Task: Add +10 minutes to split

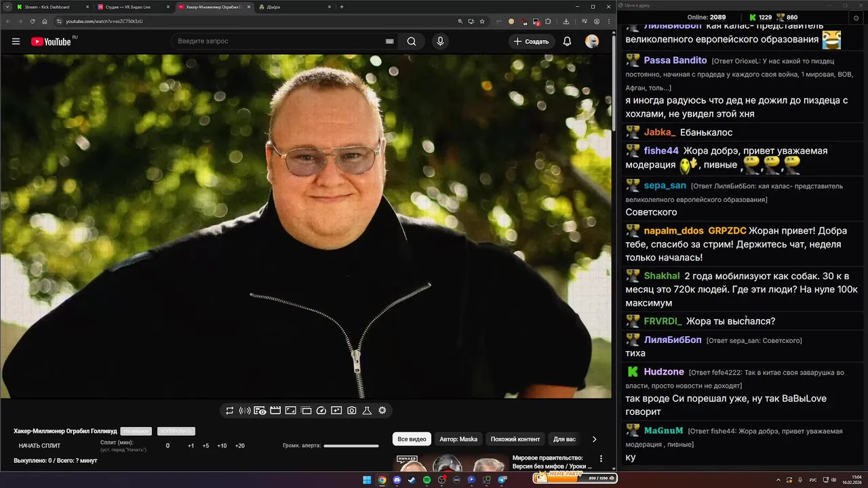Action: (x=222, y=446)
